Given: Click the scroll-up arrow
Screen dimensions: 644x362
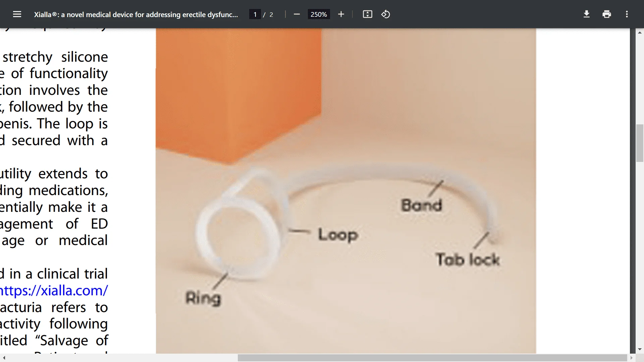Looking at the screenshot, I should (640, 32).
